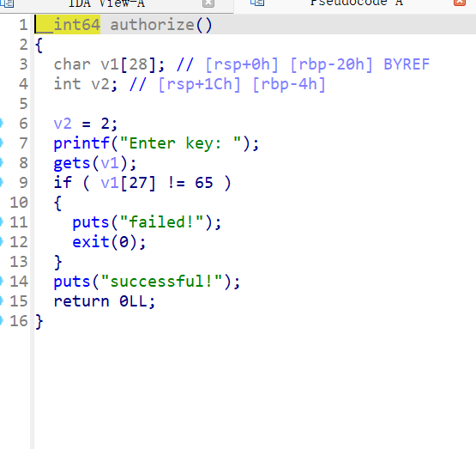Toggle breakpoint dot on line 12

(1, 242)
